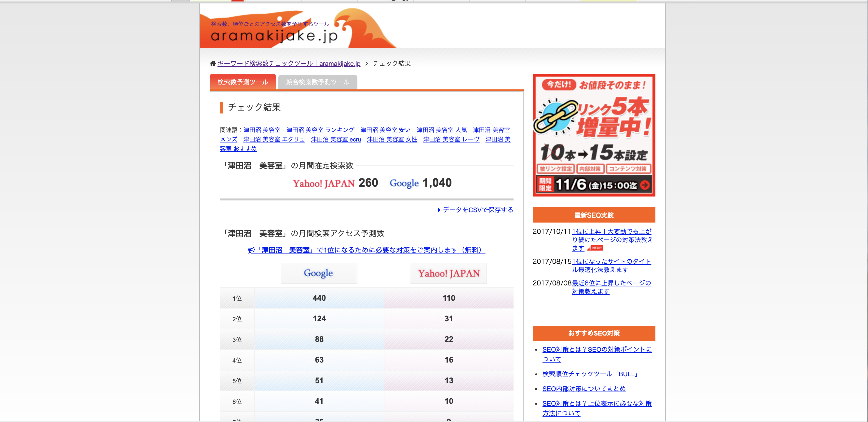Click the arrow beside CSV save link
This screenshot has height=422, width=868.
click(439, 210)
